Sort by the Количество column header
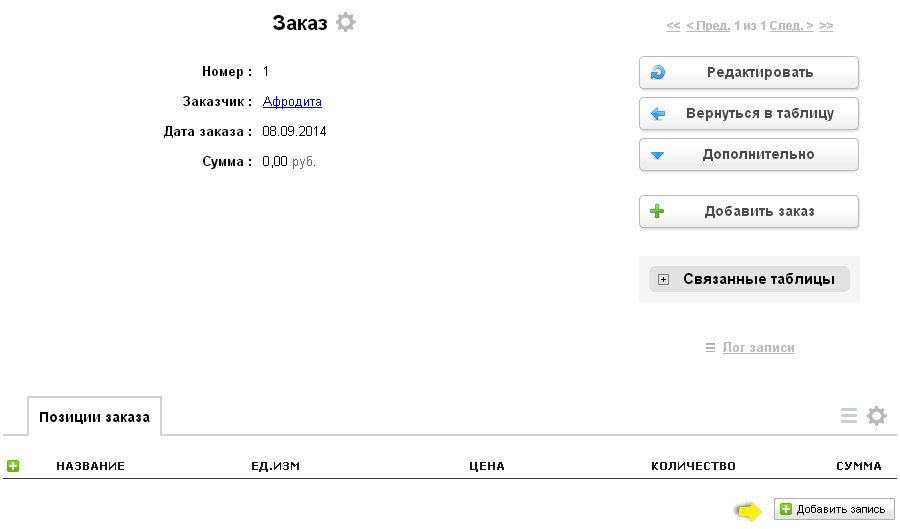 pyautogui.click(x=693, y=466)
